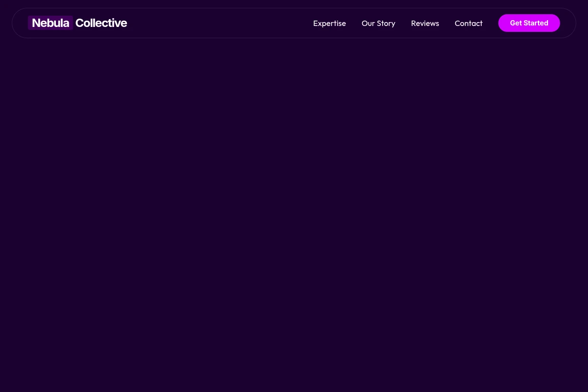The width and height of the screenshot is (588, 392).
Task: Go to Our Story section
Action: (378, 23)
